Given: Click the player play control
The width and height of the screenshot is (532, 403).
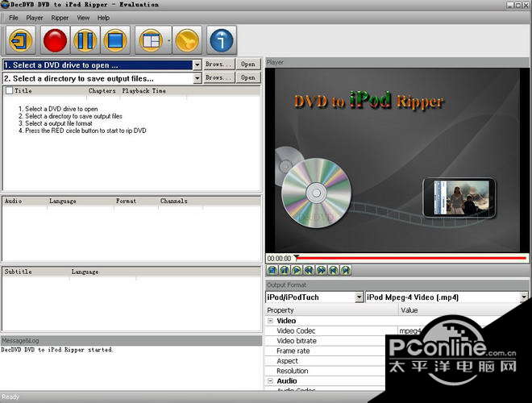Looking at the screenshot, I should point(297,270).
